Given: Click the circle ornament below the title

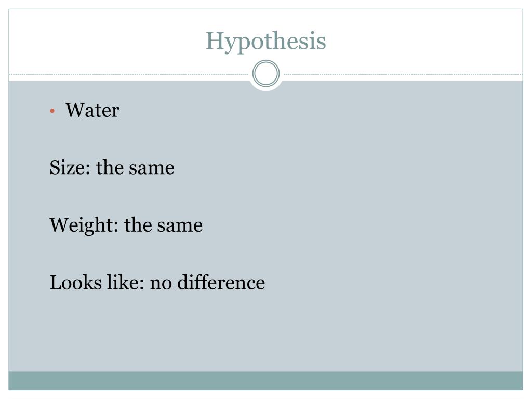Looking at the screenshot, I should [x=266, y=73].
